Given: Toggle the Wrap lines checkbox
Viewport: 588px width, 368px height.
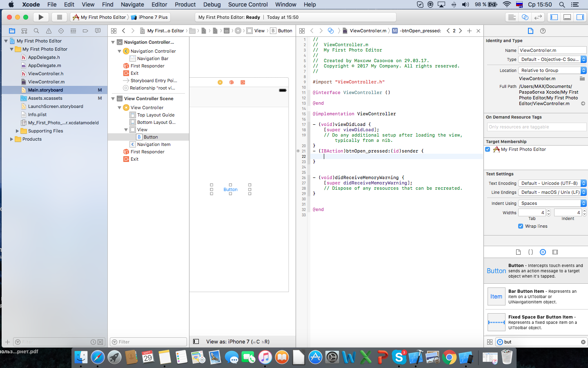Looking at the screenshot, I should 521,226.
